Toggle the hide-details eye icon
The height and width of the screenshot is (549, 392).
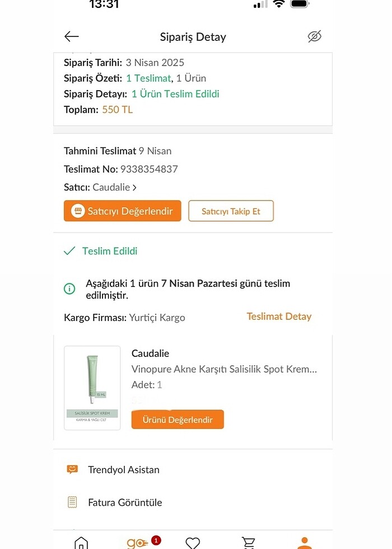pos(315,37)
